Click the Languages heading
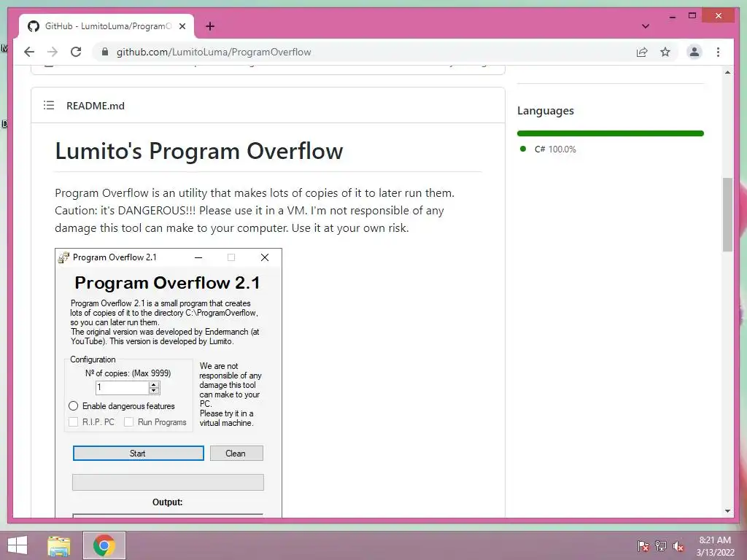747x560 pixels. pyautogui.click(x=546, y=111)
